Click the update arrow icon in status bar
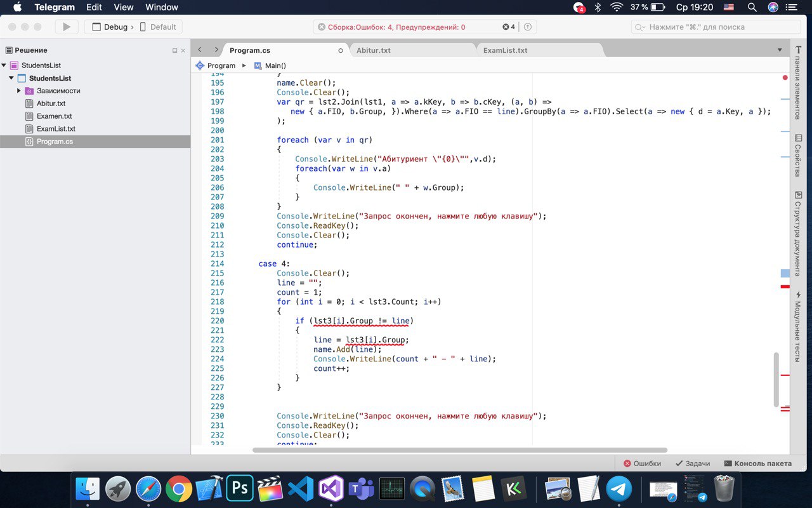 coord(527,27)
